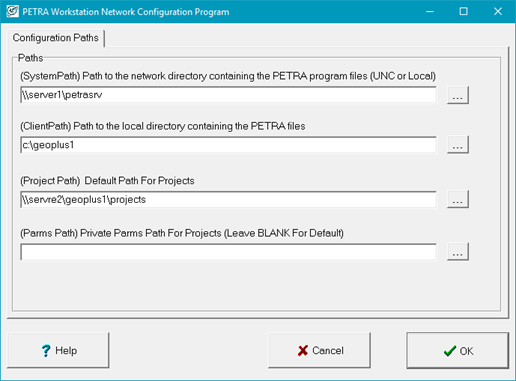Minimize the PETRA configuration window
The image size is (516, 381).
(430, 12)
